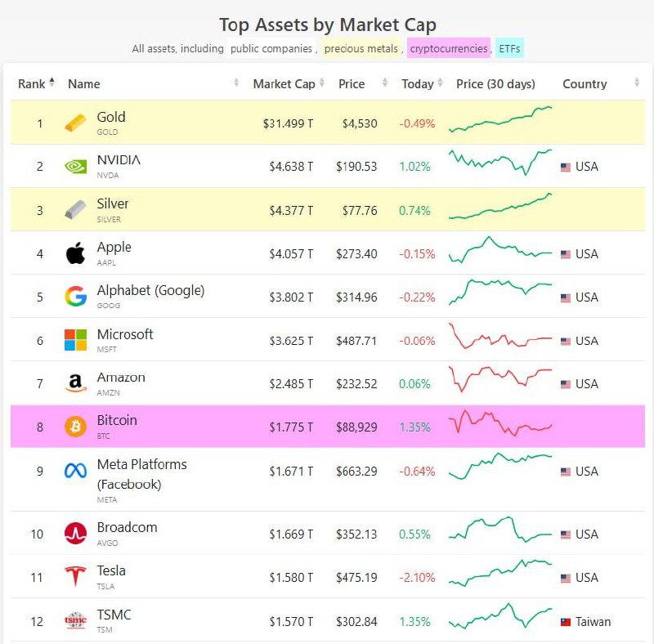Click the NVIDIA logo icon
The image size is (654, 644).
coord(75,167)
